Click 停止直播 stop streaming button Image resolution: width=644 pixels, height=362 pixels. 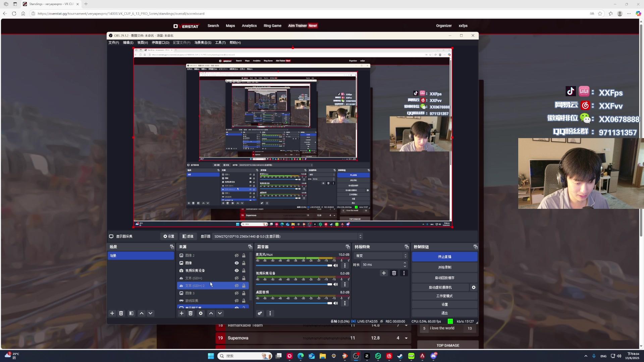coord(444,257)
